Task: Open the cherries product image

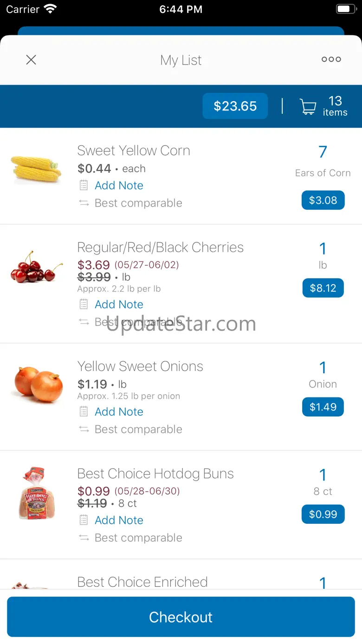Action: click(36, 267)
